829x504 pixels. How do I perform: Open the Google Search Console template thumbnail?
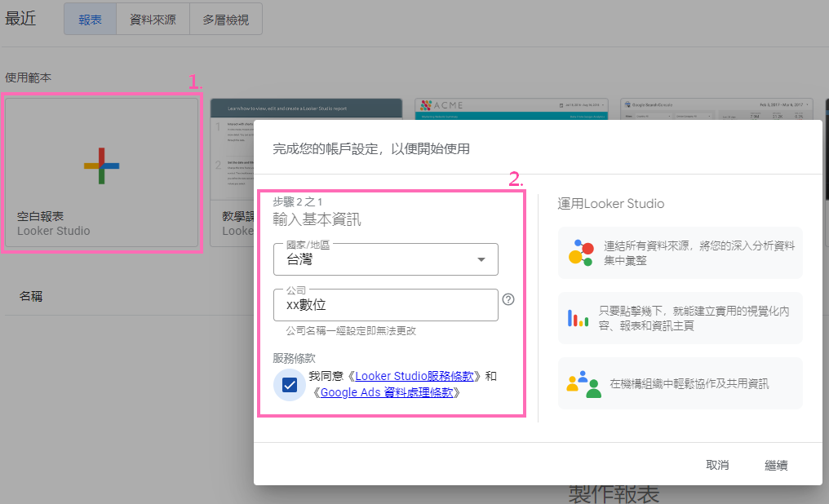point(716,108)
